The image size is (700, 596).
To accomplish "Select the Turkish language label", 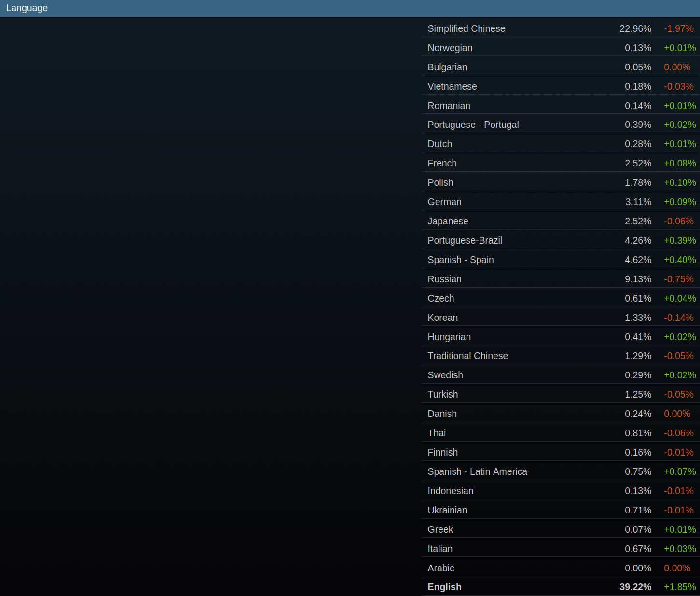I will [x=443, y=394].
